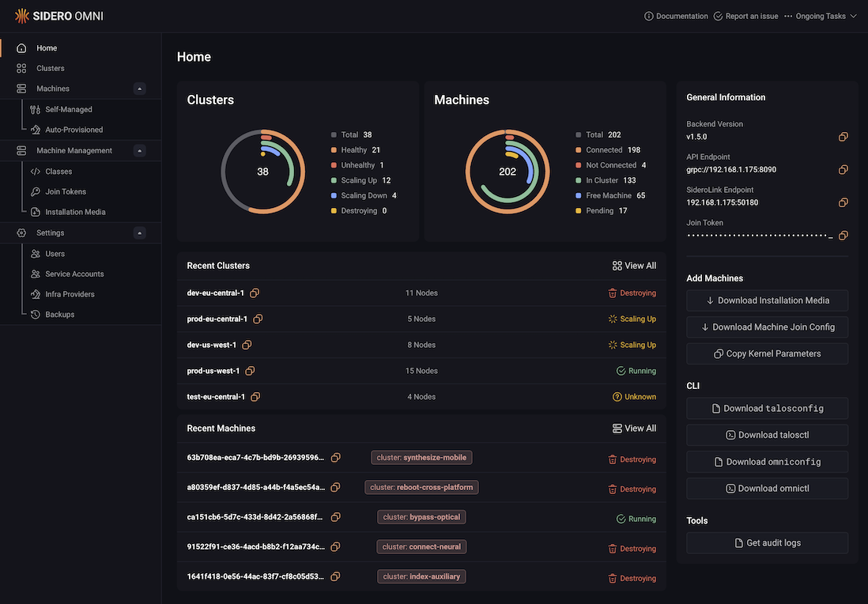View All recent machines
Viewport: 868px width, 604px height.
pos(634,428)
